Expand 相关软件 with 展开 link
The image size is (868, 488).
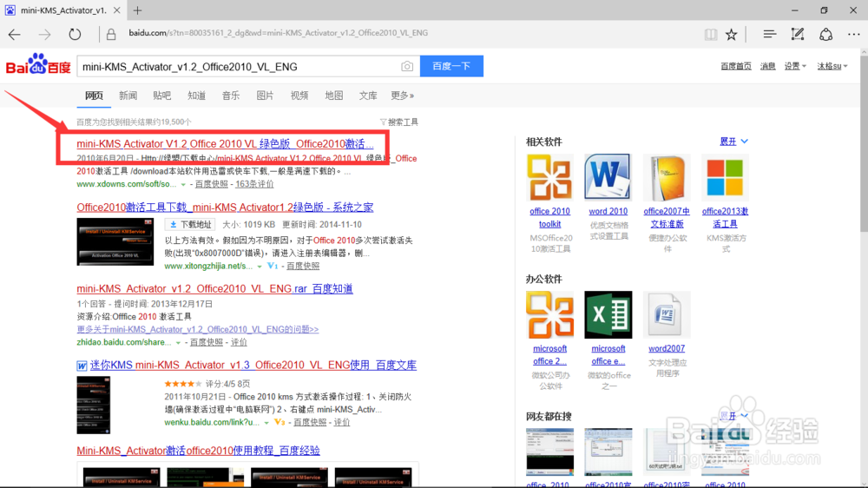[733, 142]
